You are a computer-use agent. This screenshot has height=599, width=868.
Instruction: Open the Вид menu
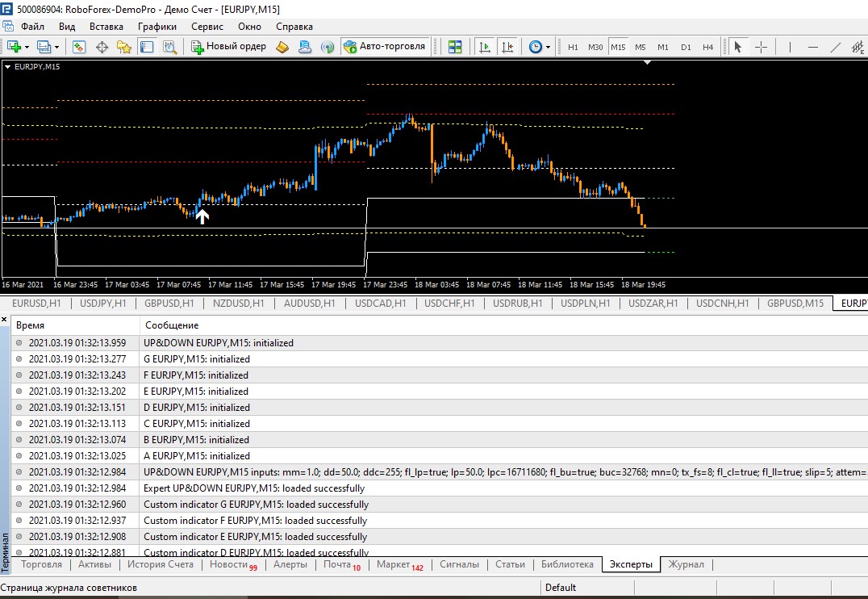tap(67, 26)
